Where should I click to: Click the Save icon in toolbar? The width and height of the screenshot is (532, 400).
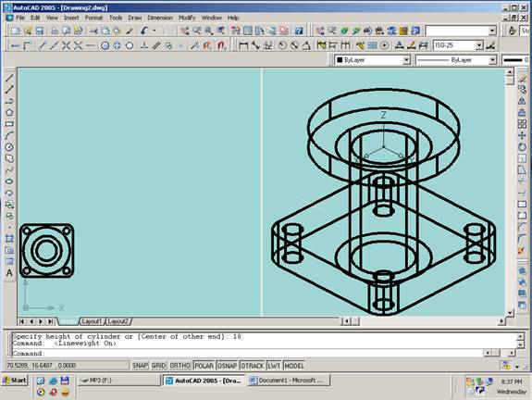point(40,31)
